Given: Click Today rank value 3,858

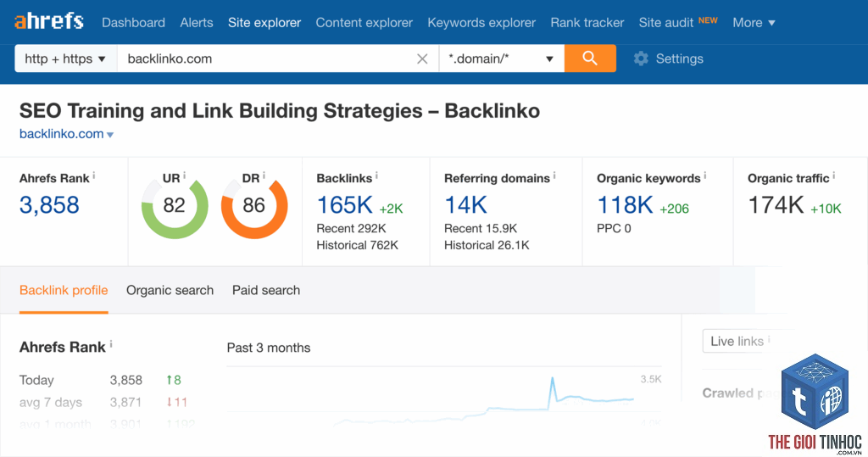Looking at the screenshot, I should (x=126, y=380).
